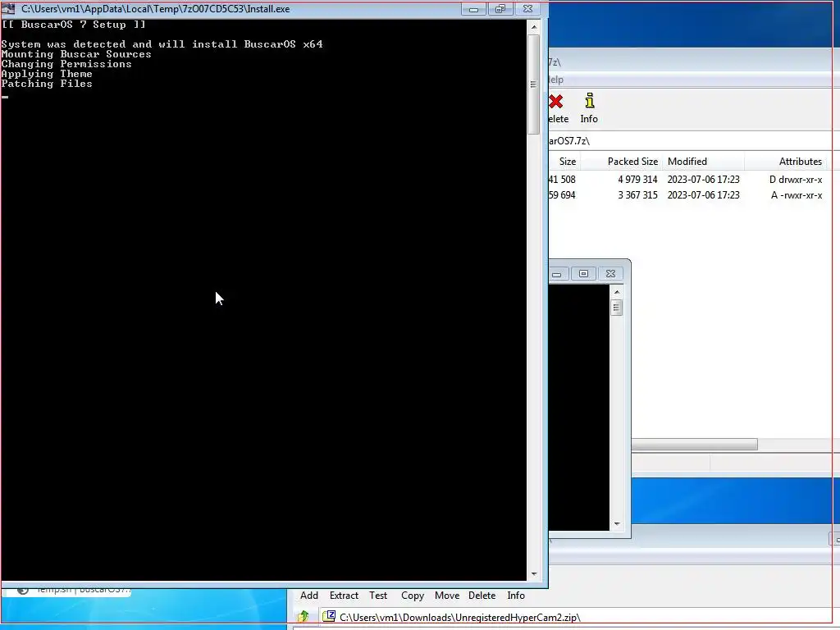Click the '59 694' size cell

[x=562, y=195]
